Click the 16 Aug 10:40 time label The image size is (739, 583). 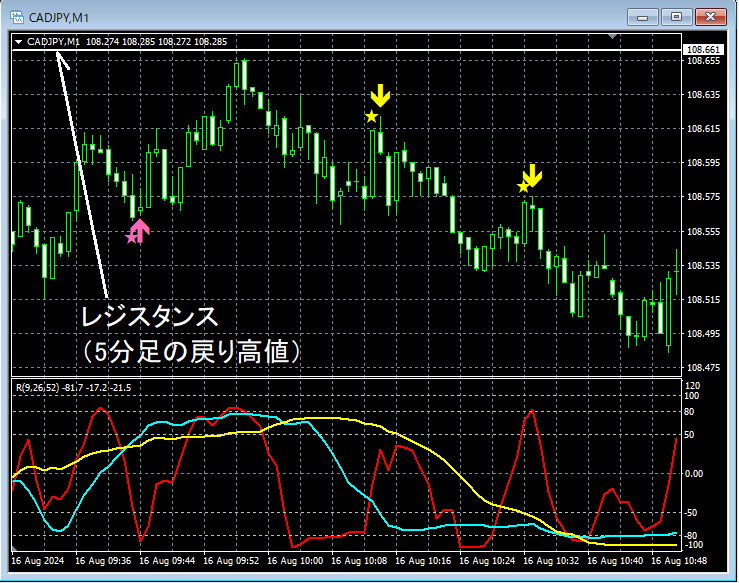615,561
